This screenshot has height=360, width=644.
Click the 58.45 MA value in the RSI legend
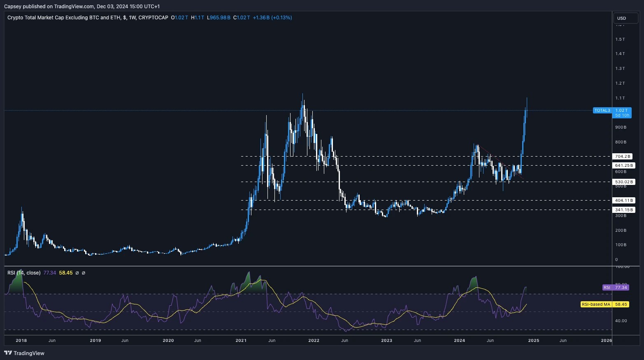65,272
